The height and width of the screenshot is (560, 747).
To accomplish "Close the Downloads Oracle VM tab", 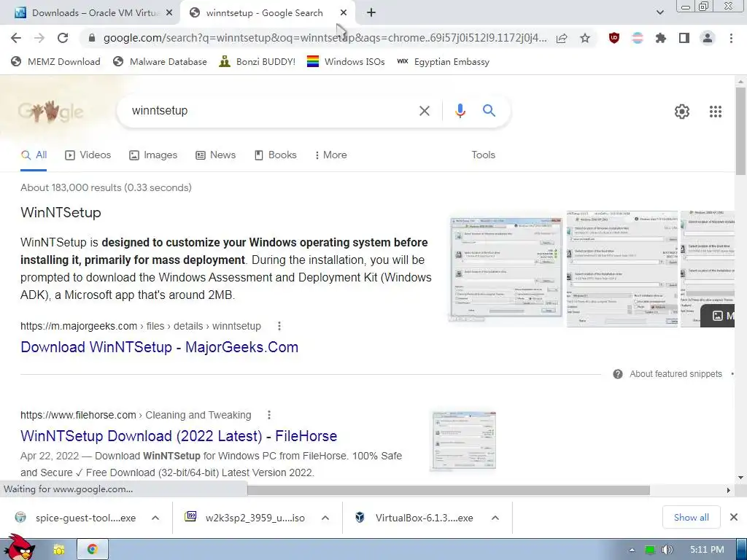I will (x=169, y=13).
